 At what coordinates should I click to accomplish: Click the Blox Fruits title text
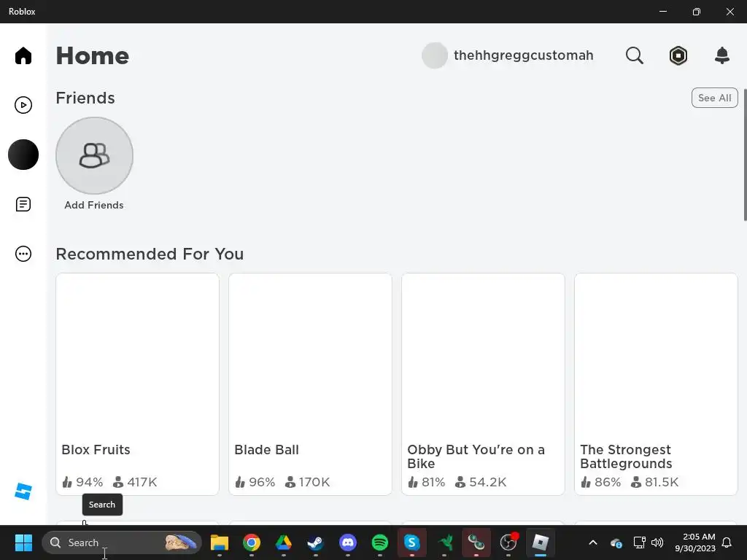tap(96, 449)
